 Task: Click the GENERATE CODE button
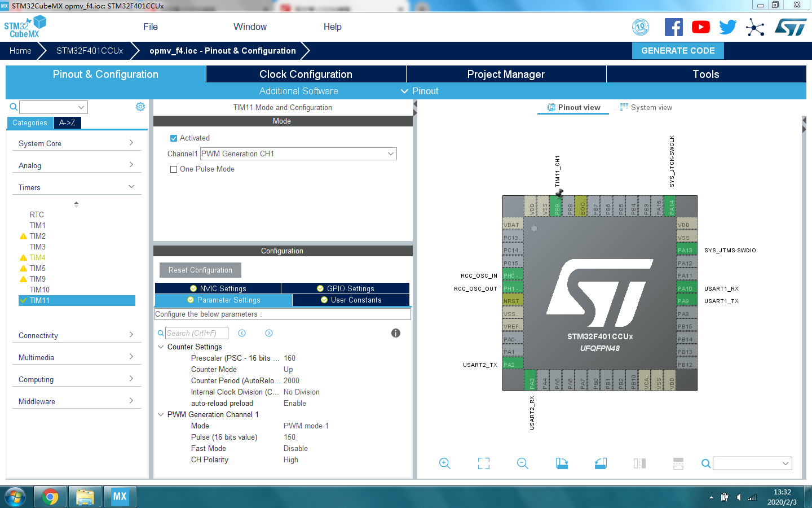(678, 51)
